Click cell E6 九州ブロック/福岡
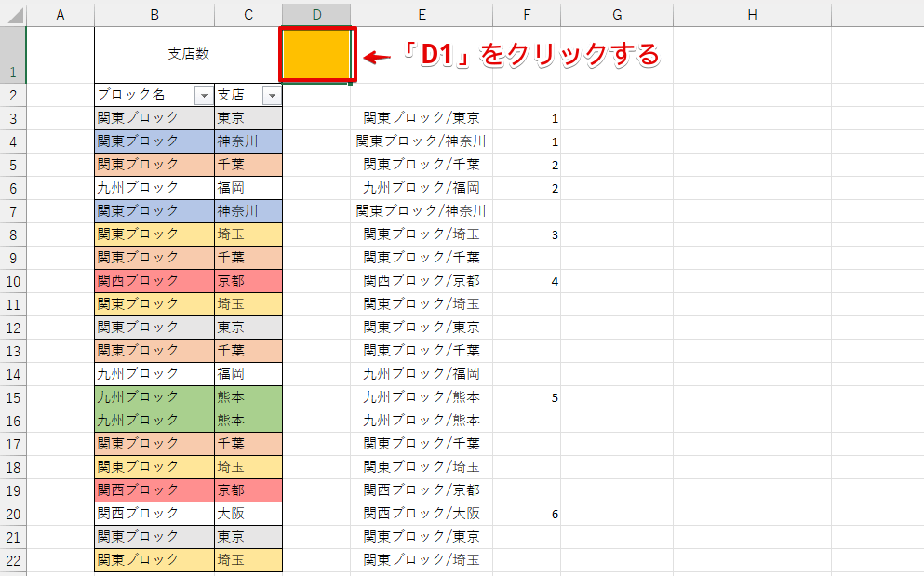Viewport: 924px width, 576px height. [x=422, y=188]
